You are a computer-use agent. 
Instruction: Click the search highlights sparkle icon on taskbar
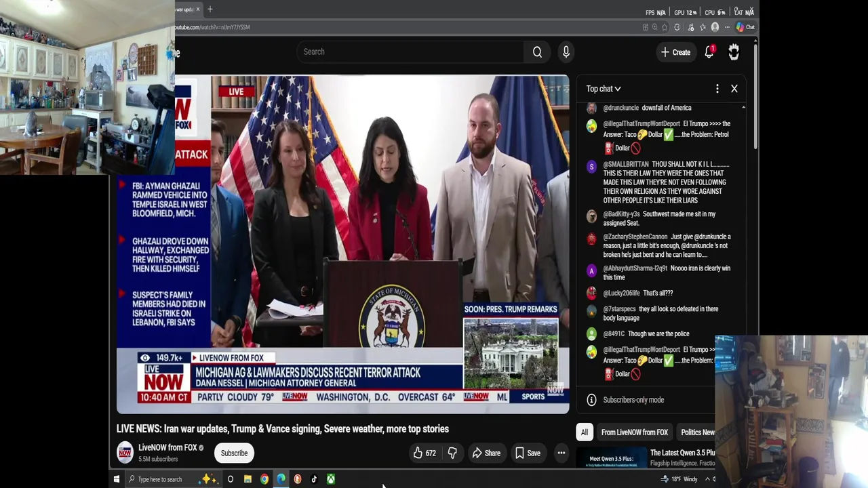coord(209,479)
